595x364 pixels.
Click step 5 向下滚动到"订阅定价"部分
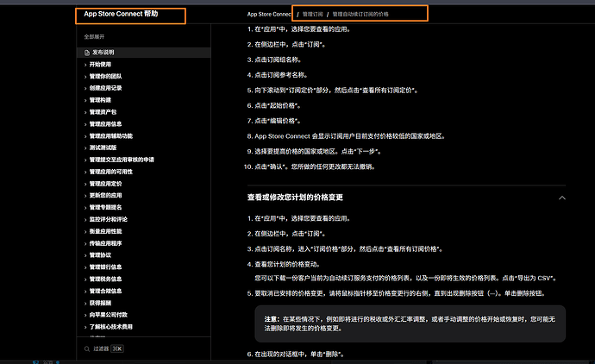pos(336,91)
